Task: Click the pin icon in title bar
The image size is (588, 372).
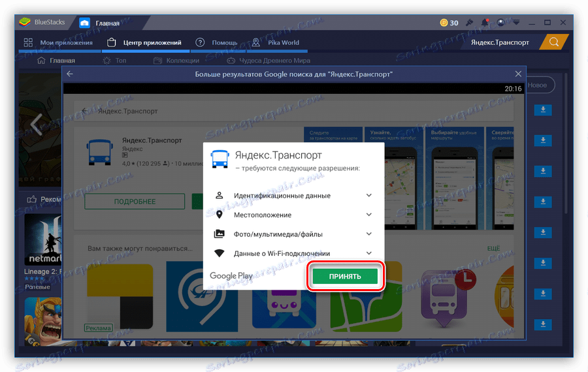Action: click(469, 23)
